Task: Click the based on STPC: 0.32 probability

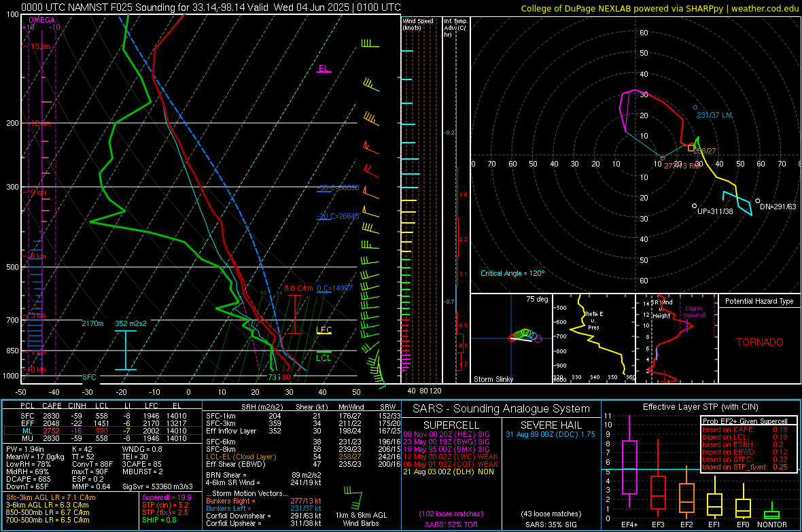Action: (x=745, y=459)
